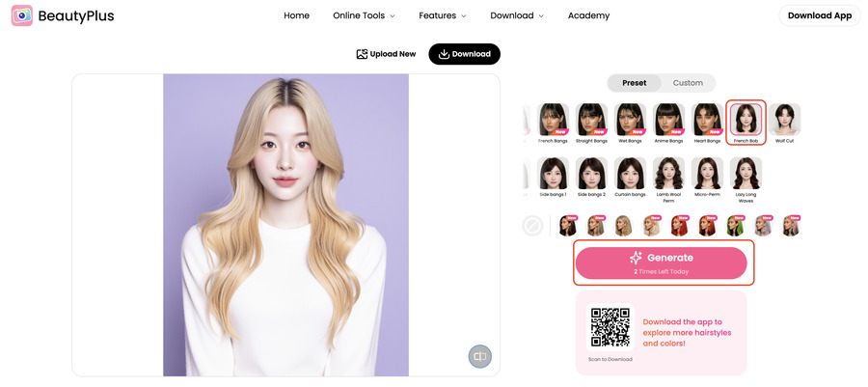Click the BeautyPlus logo
The width and height of the screenshot is (868, 387).
63,15
